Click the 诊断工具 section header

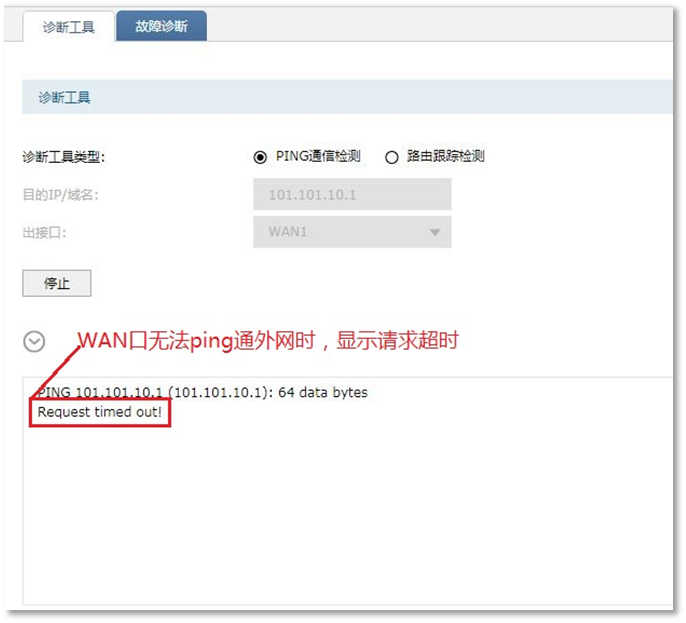point(347,97)
